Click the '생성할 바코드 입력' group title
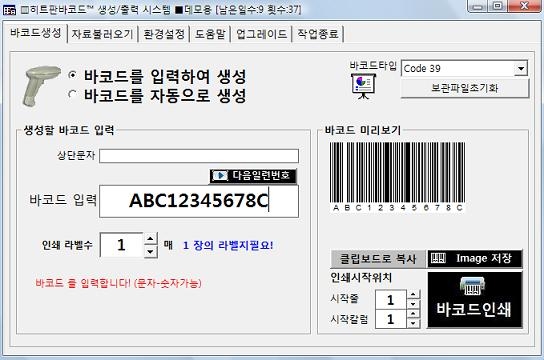 (69, 130)
